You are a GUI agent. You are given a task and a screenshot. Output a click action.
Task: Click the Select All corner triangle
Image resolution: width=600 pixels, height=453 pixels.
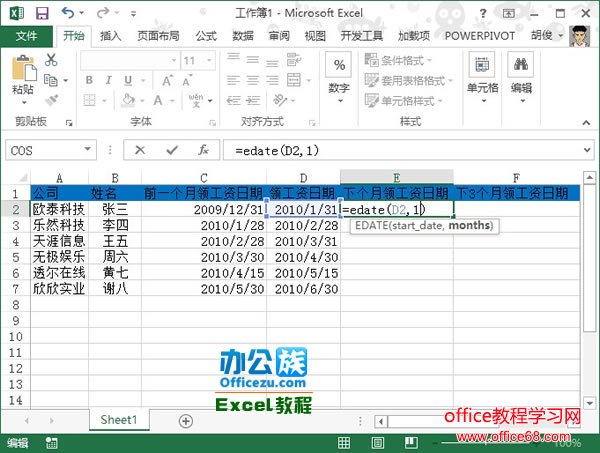23,178
